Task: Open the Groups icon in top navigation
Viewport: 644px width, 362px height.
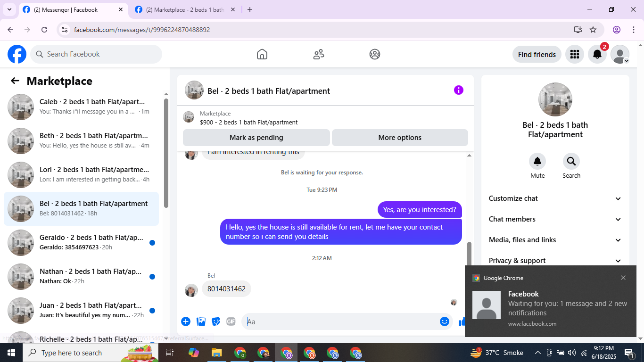Action: pyautogui.click(x=375, y=54)
